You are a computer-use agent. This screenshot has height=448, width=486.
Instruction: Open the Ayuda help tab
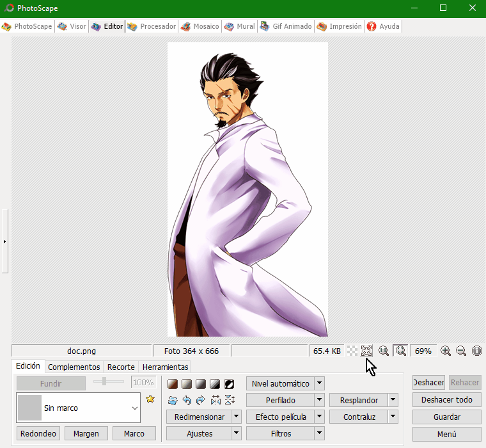pos(383,26)
